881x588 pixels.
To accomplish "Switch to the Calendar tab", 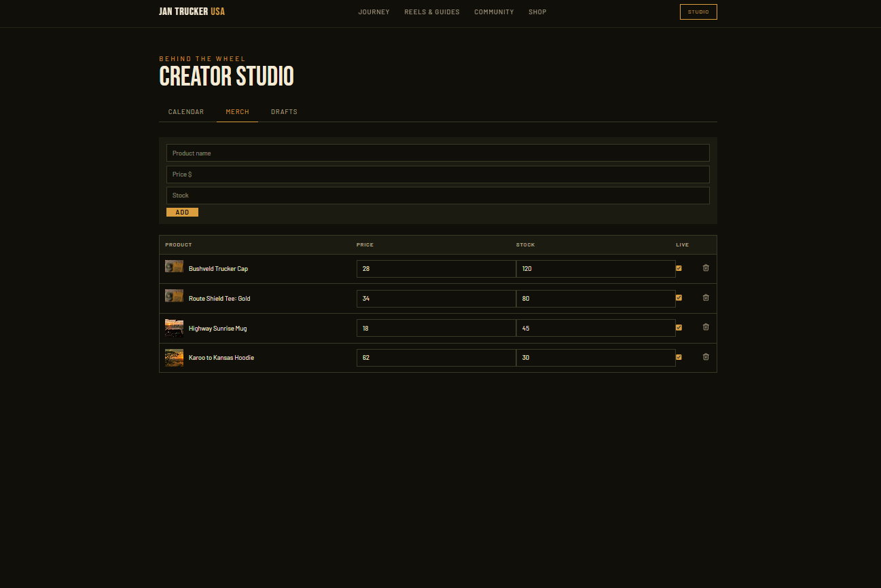I will (x=186, y=112).
